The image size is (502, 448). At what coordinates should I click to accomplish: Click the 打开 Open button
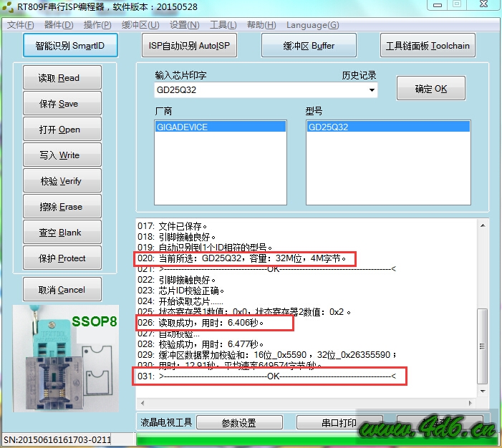62,130
